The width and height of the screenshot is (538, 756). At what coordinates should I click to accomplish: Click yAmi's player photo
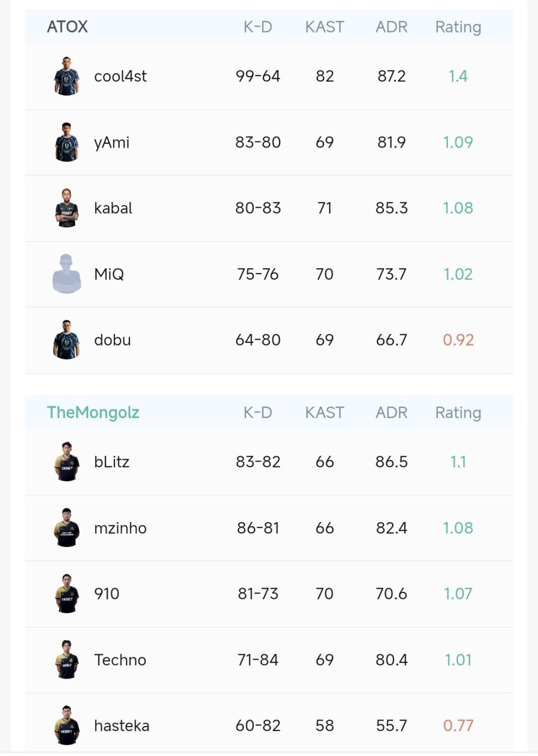pos(66,142)
